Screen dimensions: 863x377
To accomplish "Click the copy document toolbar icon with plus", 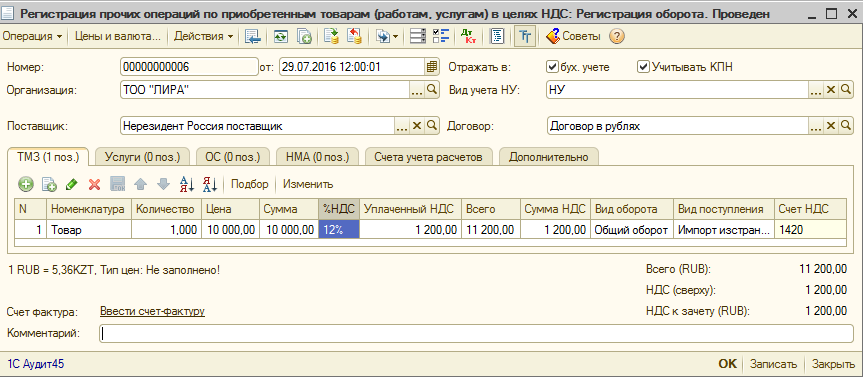I will point(304,37).
